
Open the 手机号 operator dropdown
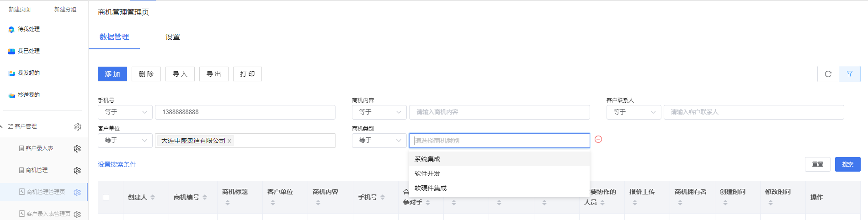(125, 112)
